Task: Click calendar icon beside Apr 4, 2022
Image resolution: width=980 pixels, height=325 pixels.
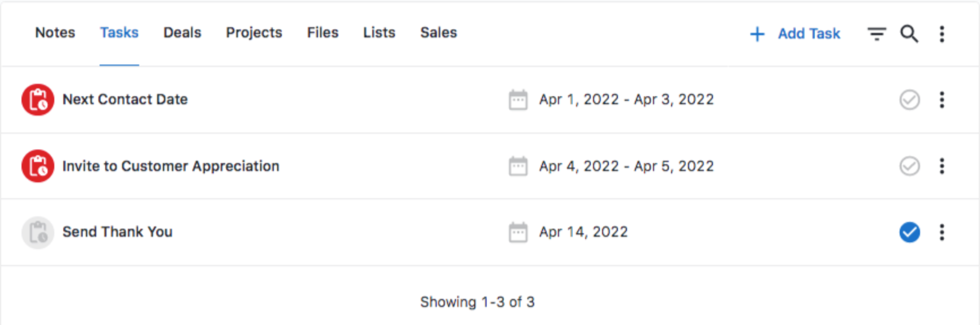Action: click(x=518, y=166)
